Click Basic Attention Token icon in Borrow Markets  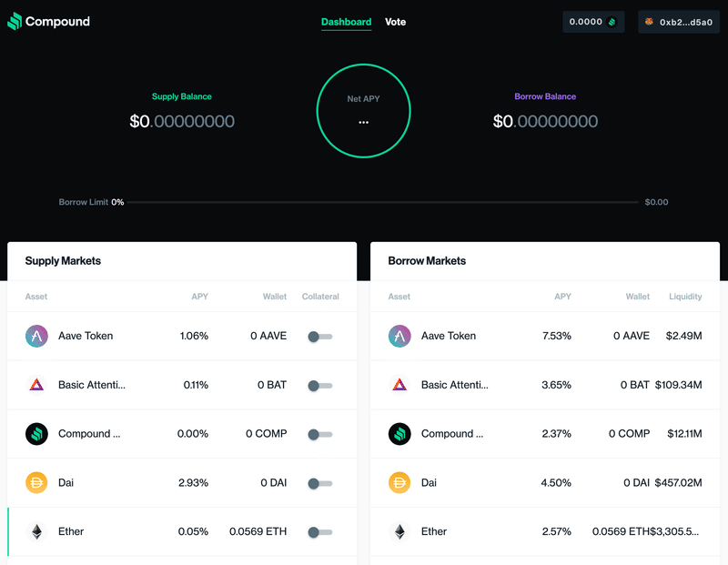click(399, 385)
